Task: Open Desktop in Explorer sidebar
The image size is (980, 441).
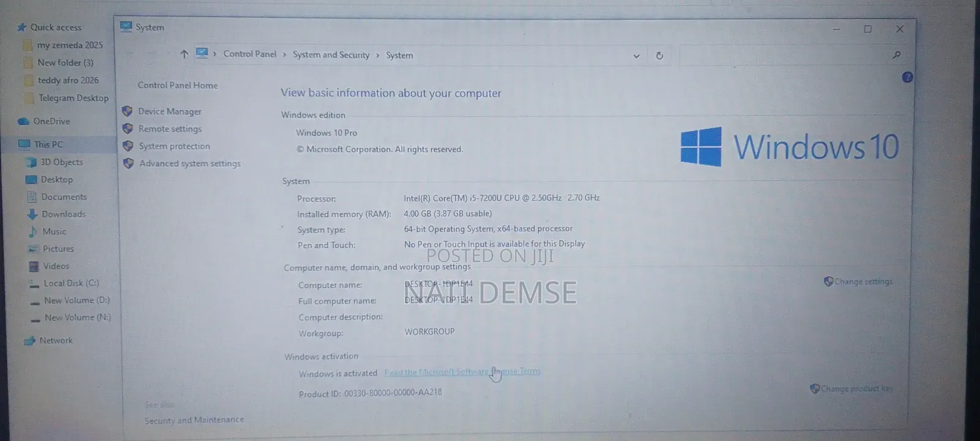Action: point(56,179)
